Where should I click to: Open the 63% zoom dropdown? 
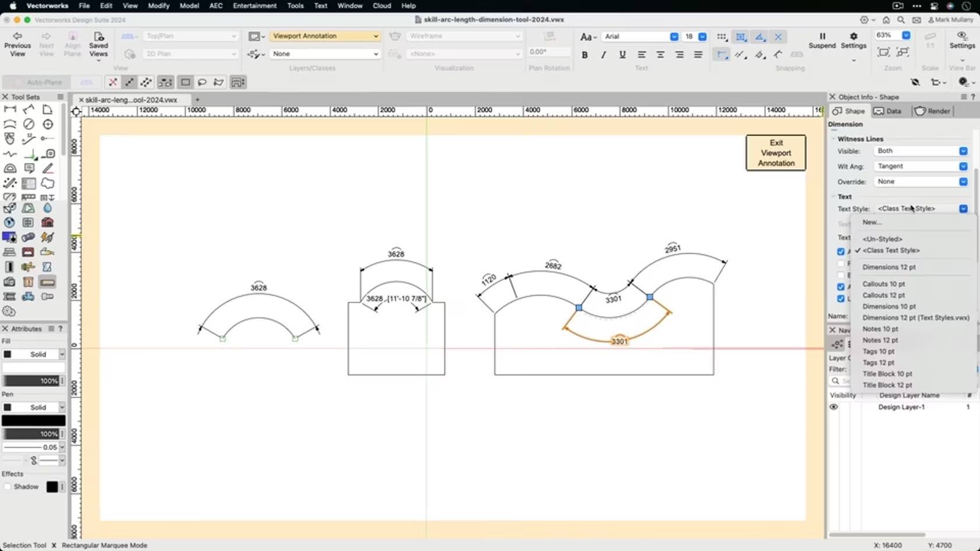pyautogui.click(x=892, y=35)
